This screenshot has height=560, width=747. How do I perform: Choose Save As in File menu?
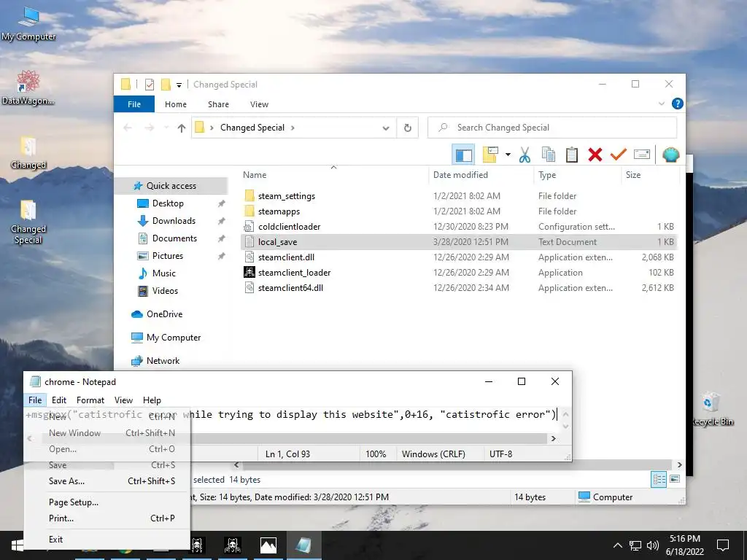(107, 481)
